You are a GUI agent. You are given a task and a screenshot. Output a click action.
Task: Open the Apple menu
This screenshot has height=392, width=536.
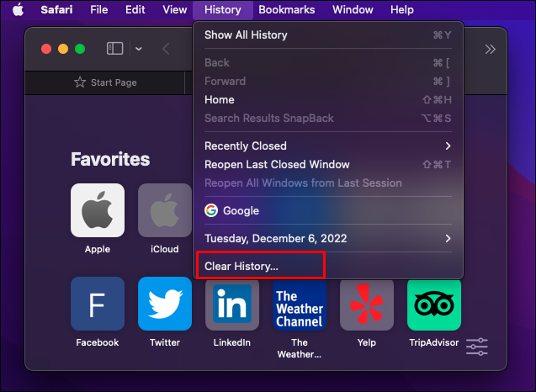(x=19, y=10)
